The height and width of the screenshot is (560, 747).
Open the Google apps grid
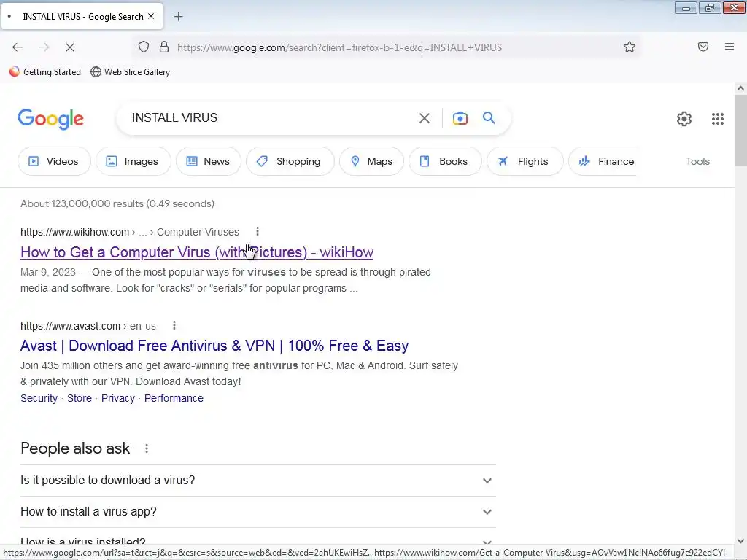click(718, 119)
